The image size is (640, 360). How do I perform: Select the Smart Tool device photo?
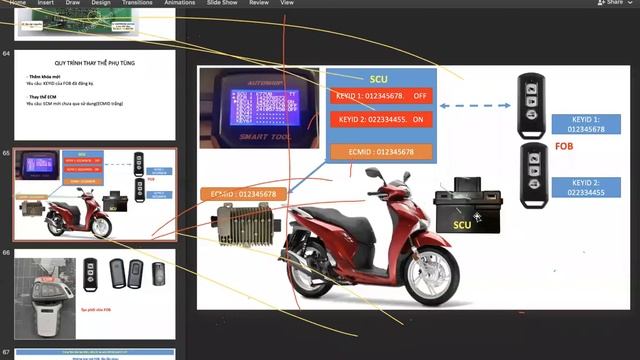point(259,108)
